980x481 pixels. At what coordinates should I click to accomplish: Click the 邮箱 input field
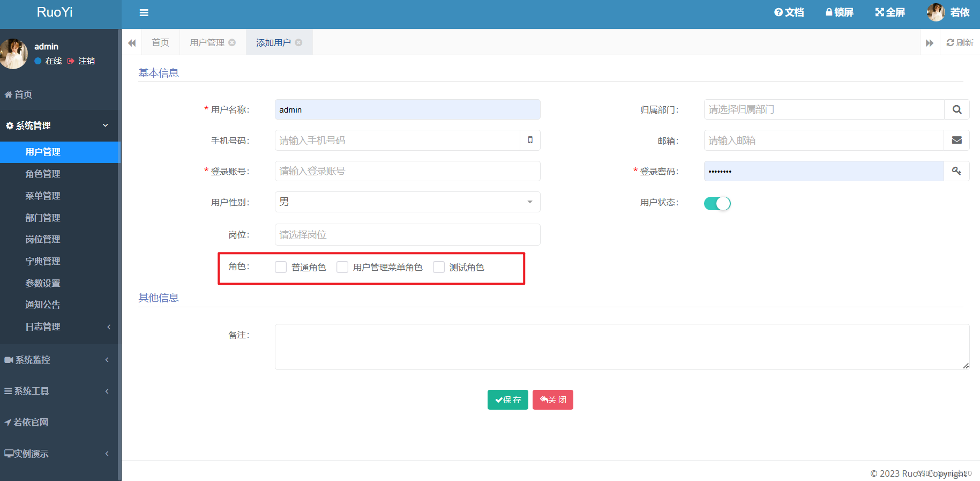(824, 140)
